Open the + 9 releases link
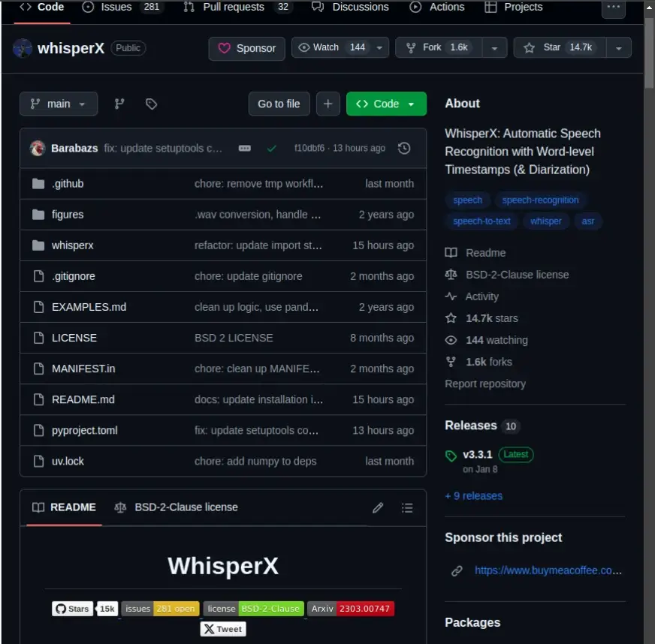Viewport: 655px width, 644px height. point(474,496)
